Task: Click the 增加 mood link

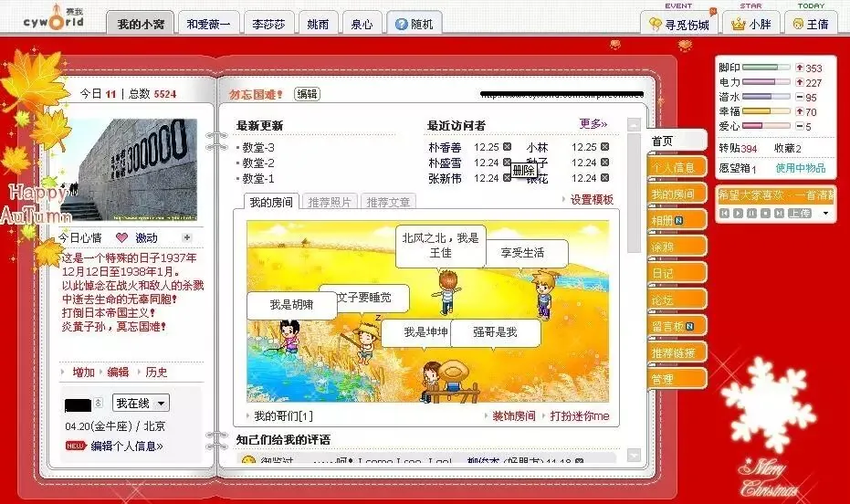Action: (x=83, y=372)
